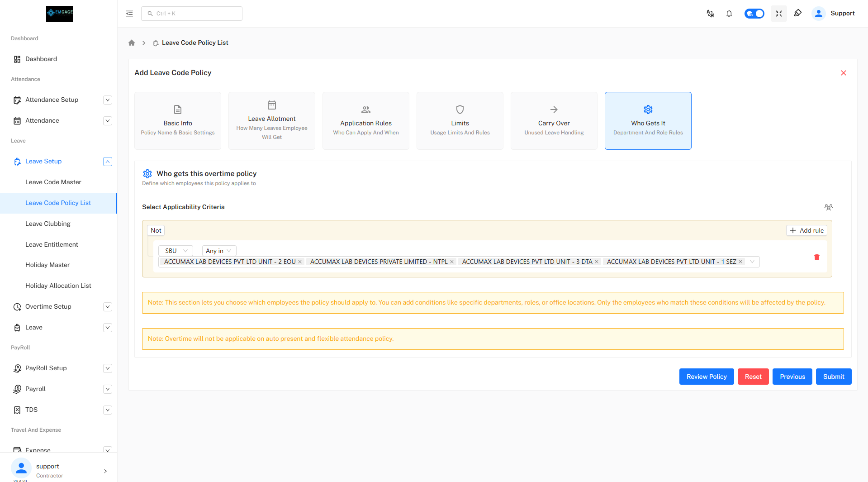Open the Limits step
868x482 pixels.
(460, 121)
